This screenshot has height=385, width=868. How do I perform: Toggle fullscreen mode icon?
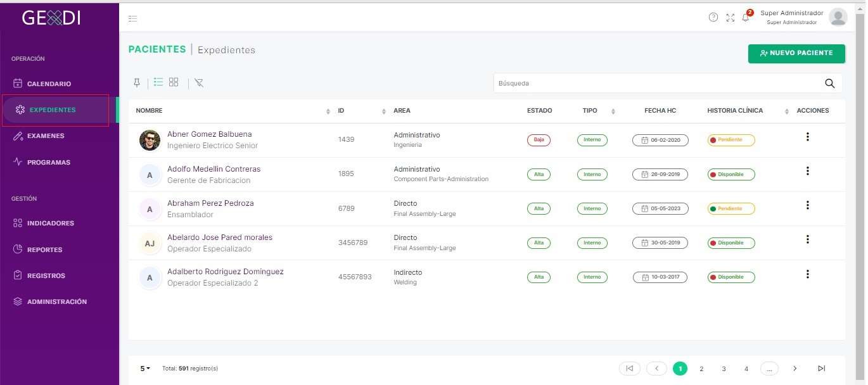tap(731, 18)
